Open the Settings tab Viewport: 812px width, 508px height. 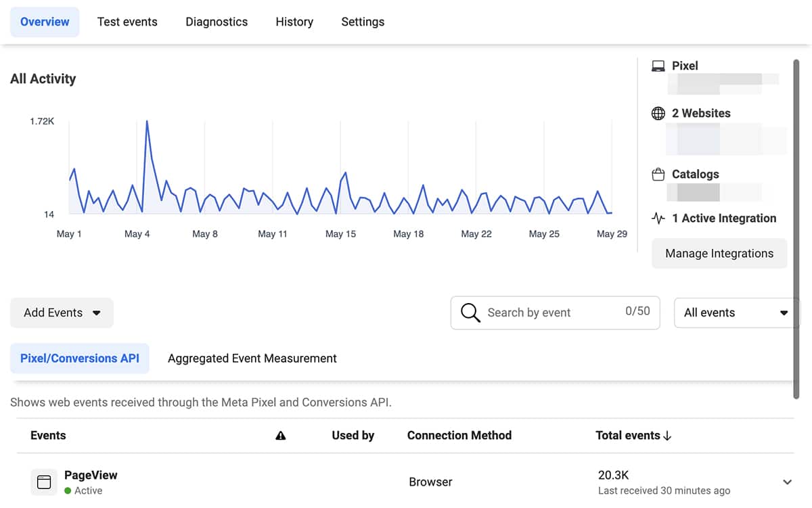coord(363,22)
